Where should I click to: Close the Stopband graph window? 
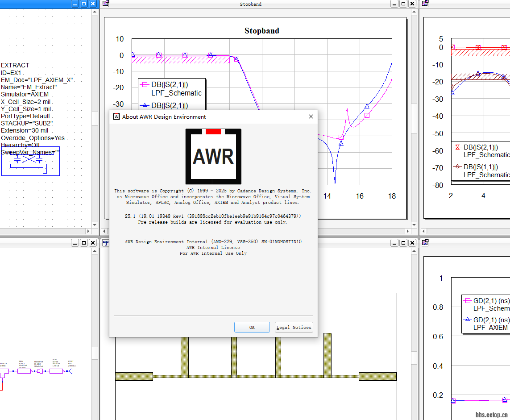412,4
